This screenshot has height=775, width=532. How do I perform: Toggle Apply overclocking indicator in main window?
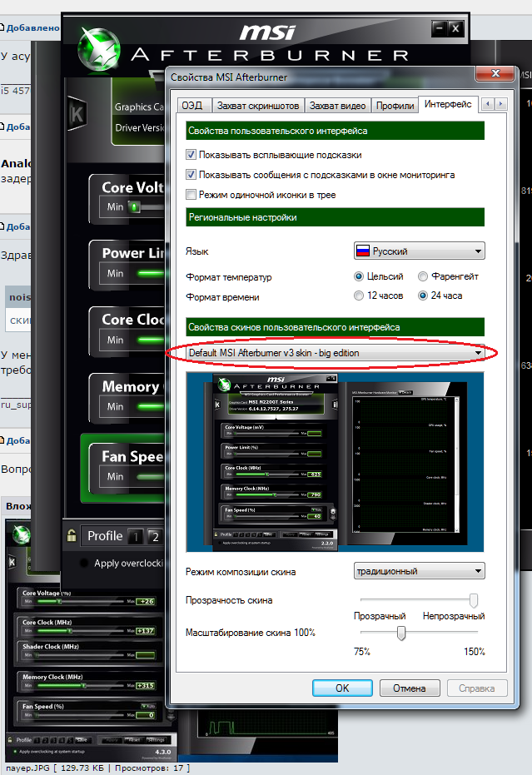pyautogui.click(x=84, y=563)
